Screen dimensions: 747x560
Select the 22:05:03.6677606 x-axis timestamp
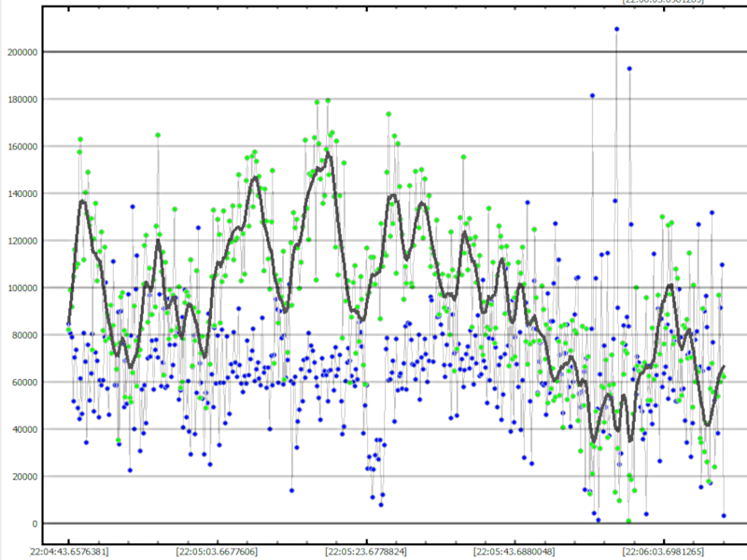[218, 551]
